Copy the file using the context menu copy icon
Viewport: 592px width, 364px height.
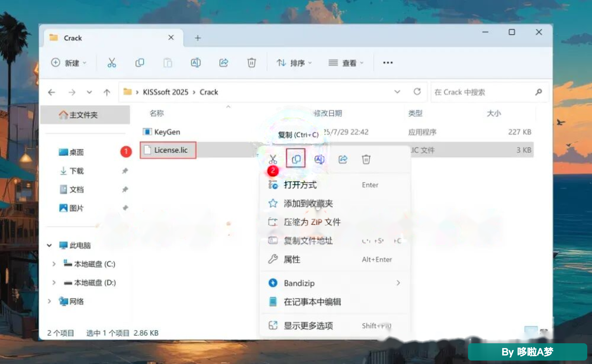[x=296, y=159]
